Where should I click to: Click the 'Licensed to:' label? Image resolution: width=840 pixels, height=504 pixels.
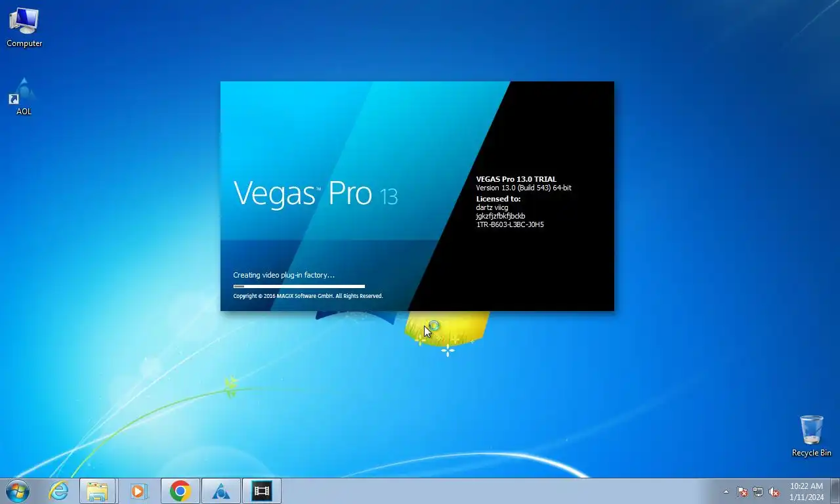point(498,198)
